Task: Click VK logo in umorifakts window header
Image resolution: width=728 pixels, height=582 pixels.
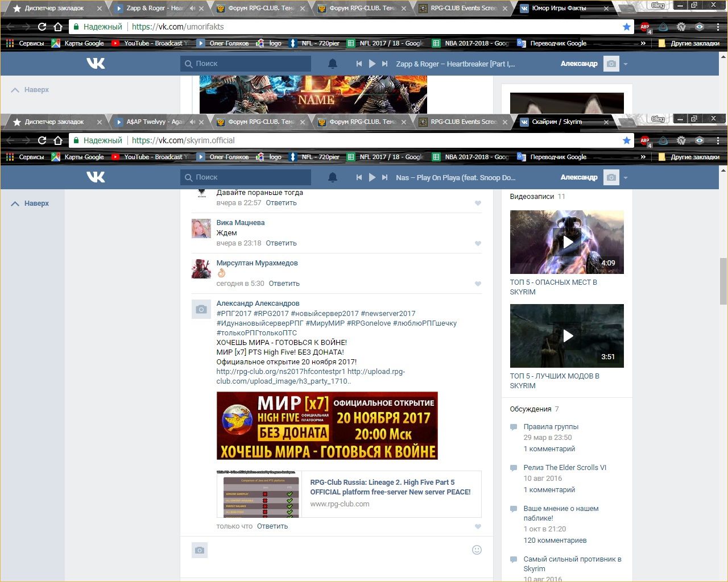Action: [x=96, y=64]
